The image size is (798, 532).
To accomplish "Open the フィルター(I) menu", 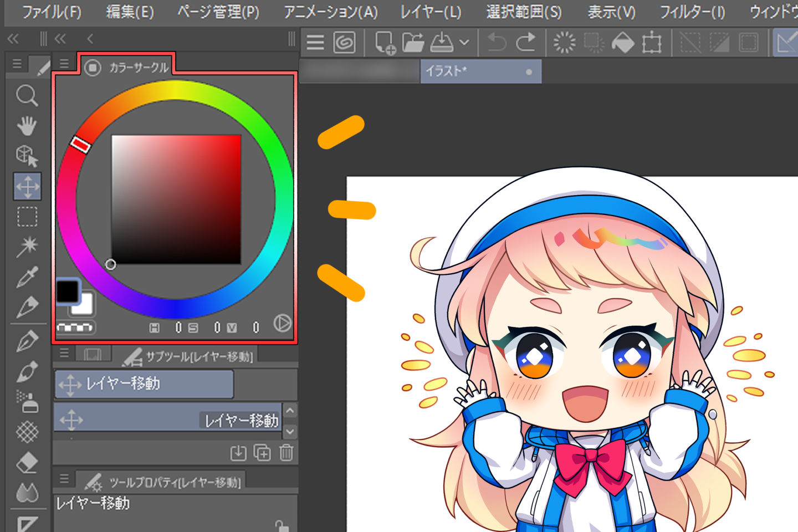I will click(x=692, y=12).
